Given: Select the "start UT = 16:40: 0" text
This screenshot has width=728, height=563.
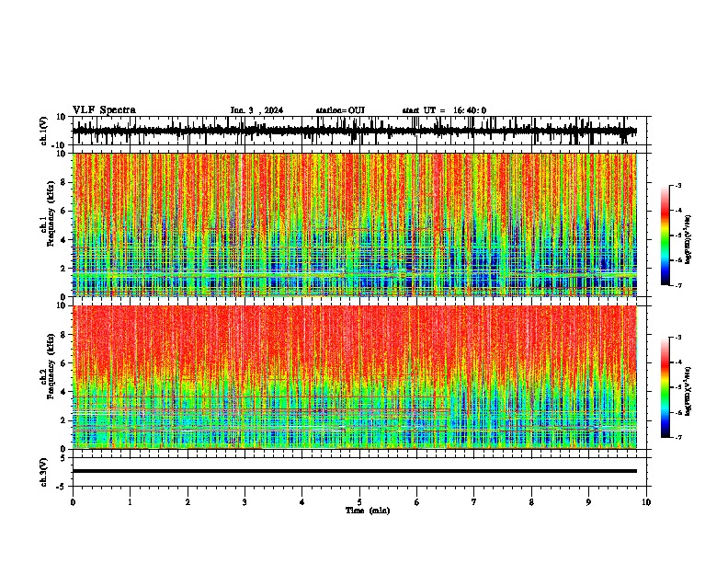Looking at the screenshot, I should click(x=444, y=110).
